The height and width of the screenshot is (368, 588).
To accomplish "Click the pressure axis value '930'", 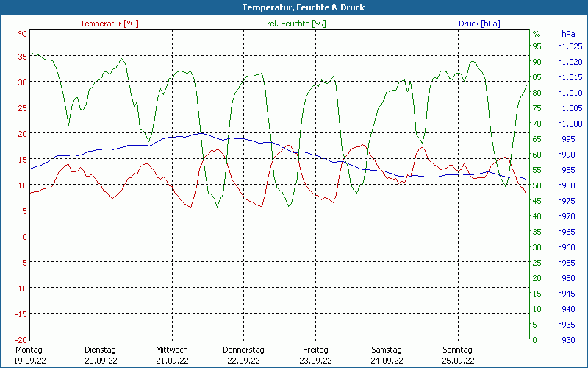I will (568, 340).
